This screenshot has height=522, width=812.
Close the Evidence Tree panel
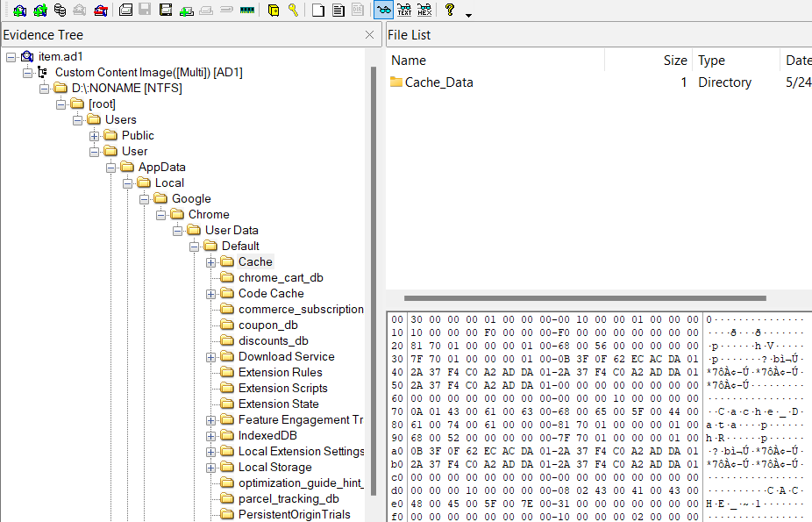tap(369, 35)
